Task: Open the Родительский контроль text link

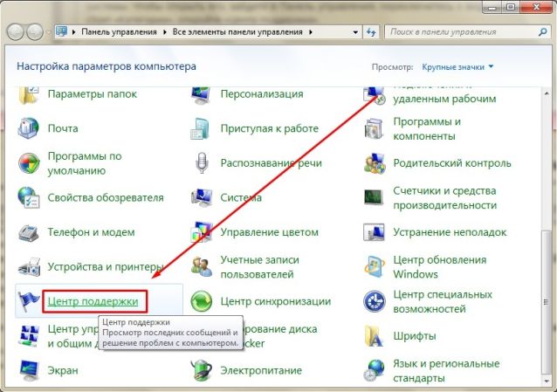Action: pos(451,163)
